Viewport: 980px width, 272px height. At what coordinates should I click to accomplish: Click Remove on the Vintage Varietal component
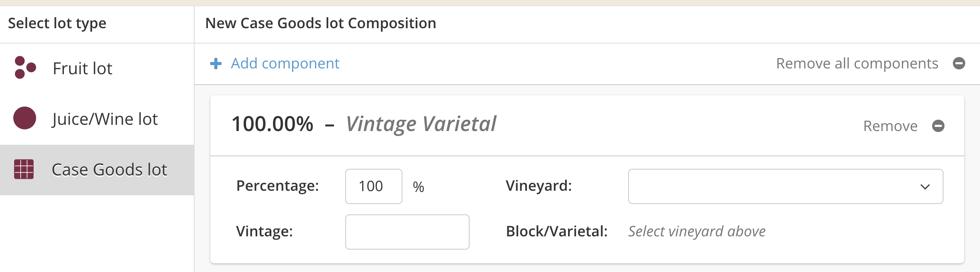pos(890,126)
